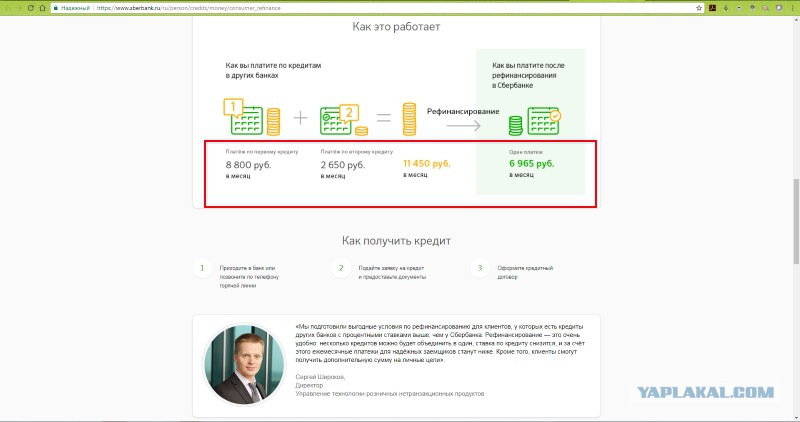Click the green secure lock icon
The height and width of the screenshot is (422, 800).
56,8
